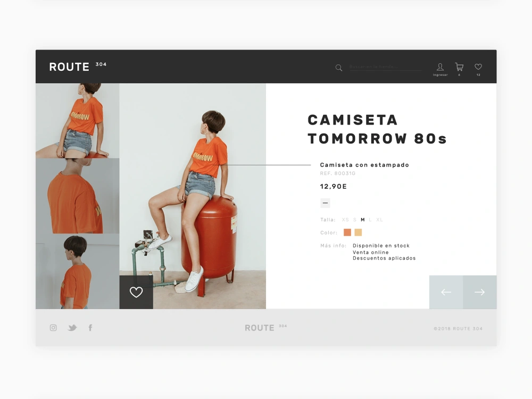532x399 pixels.
Task: Click the 'Color:' label
Action: 329,233
